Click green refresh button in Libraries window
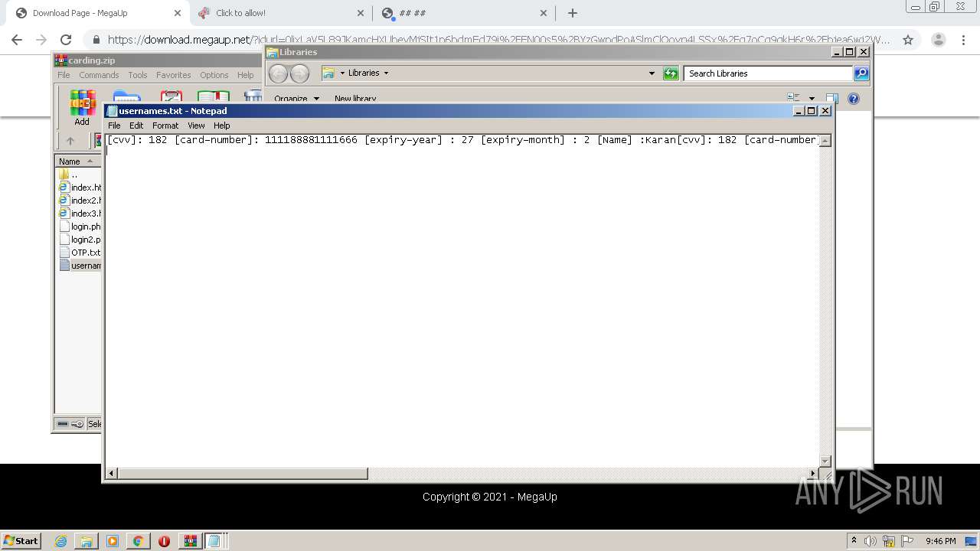Image resolution: width=980 pixels, height=551 pixels. (671, 73)
